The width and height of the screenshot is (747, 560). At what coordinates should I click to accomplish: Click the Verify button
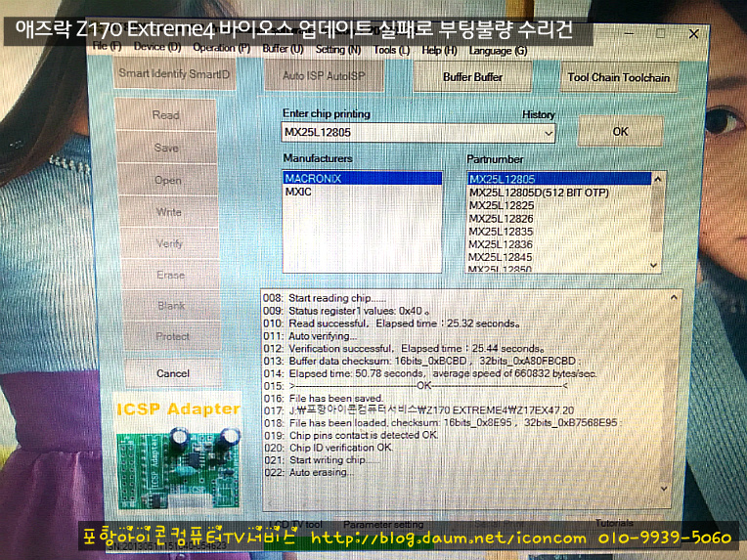(x=169, y=243)
